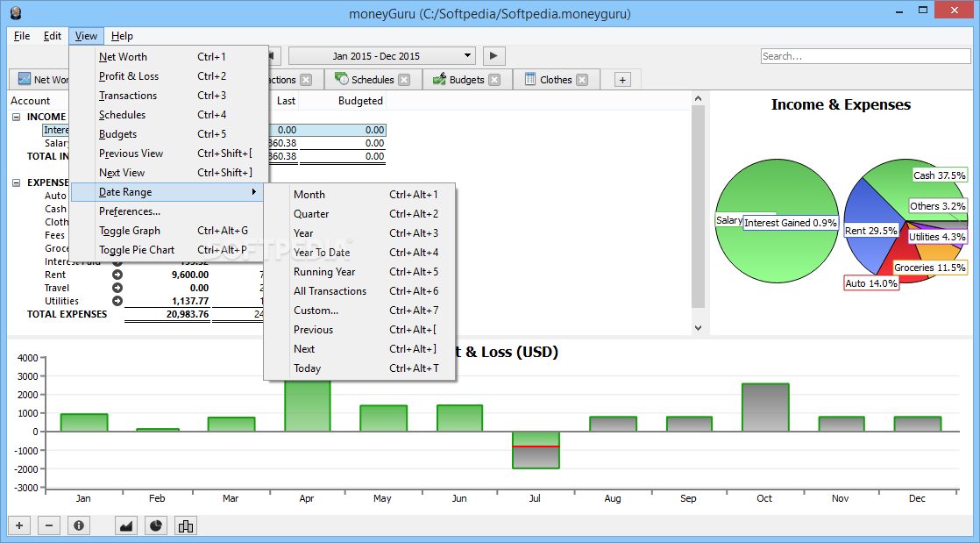This screenshot has width=980, height=543.
Task: Click the Net Worth tab chart icon
Action: pyautogui.click(x=25, y=79)
